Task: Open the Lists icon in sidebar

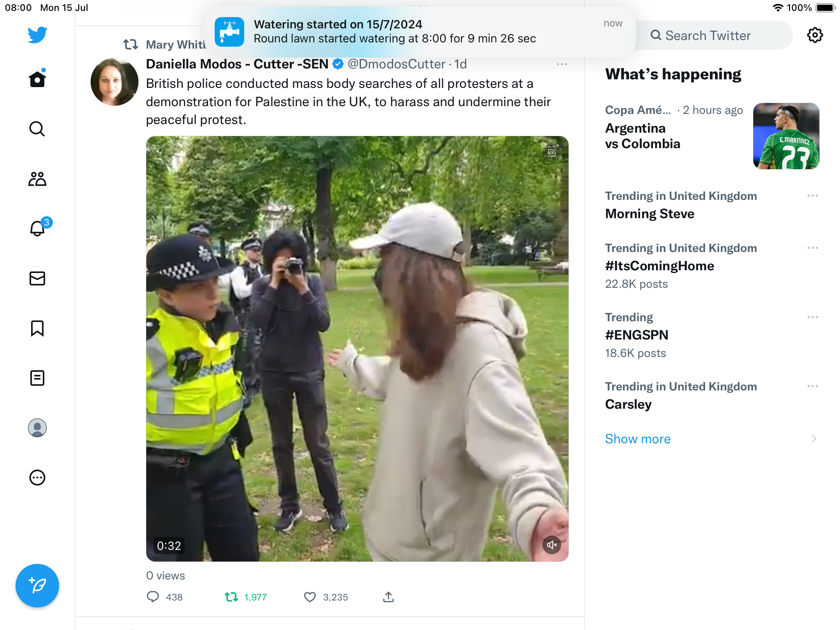Action: [37, 378]
